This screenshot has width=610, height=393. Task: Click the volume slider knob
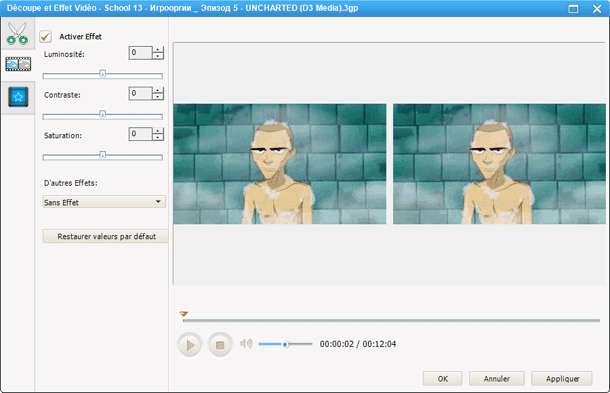click(x=285, y=344)
